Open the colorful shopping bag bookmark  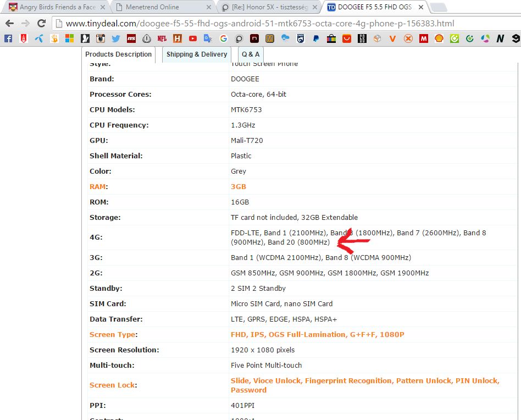click(x=331, y=38)
